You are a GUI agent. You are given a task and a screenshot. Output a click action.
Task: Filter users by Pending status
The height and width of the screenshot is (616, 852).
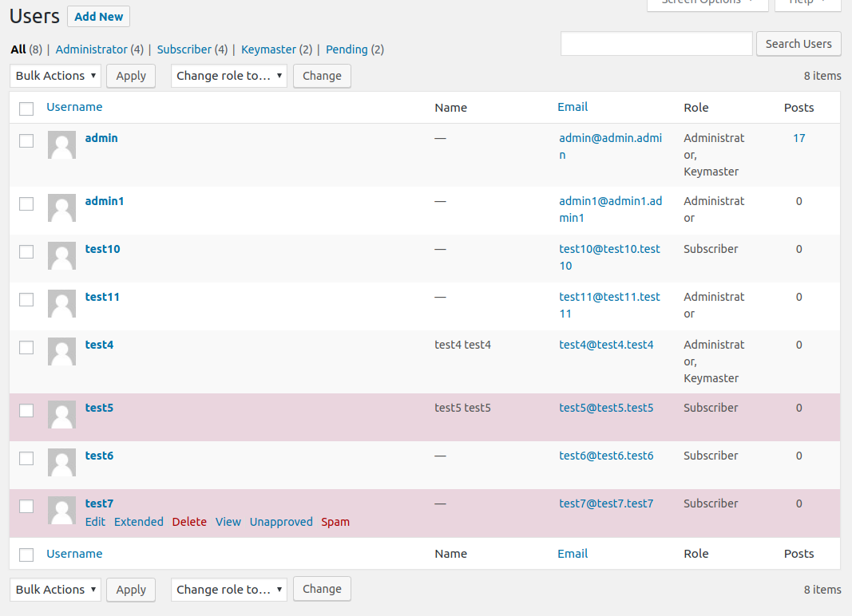coord(347,49)
